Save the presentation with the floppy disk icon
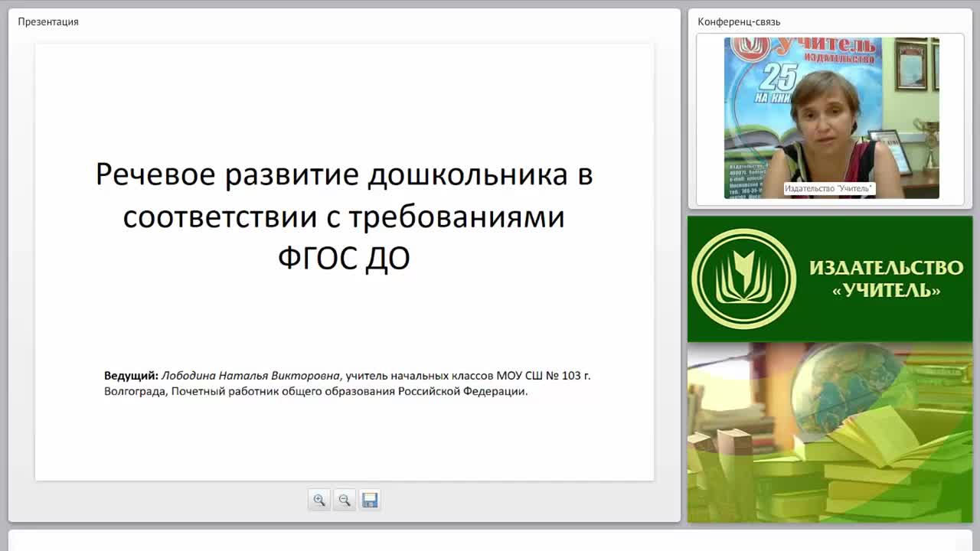This screenshot has width=980, height=551. click(370, 500)
